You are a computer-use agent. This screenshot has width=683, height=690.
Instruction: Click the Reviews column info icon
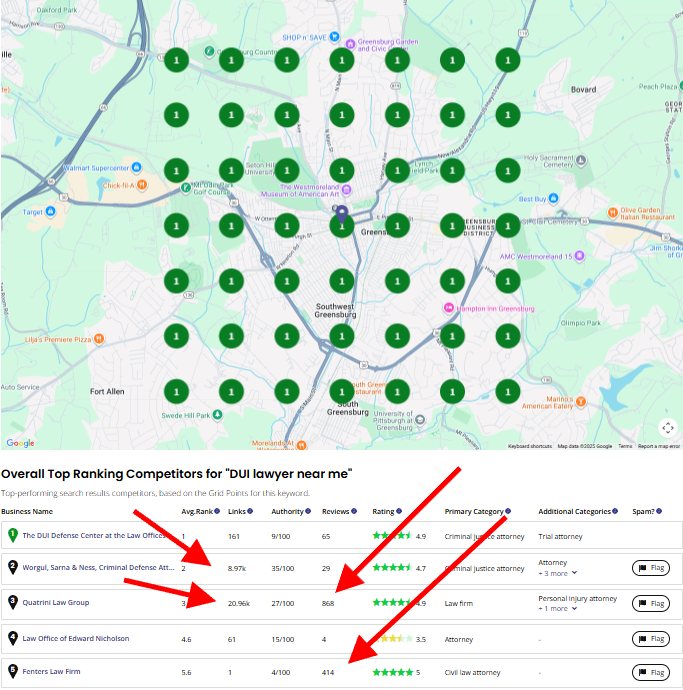[354, 511]
